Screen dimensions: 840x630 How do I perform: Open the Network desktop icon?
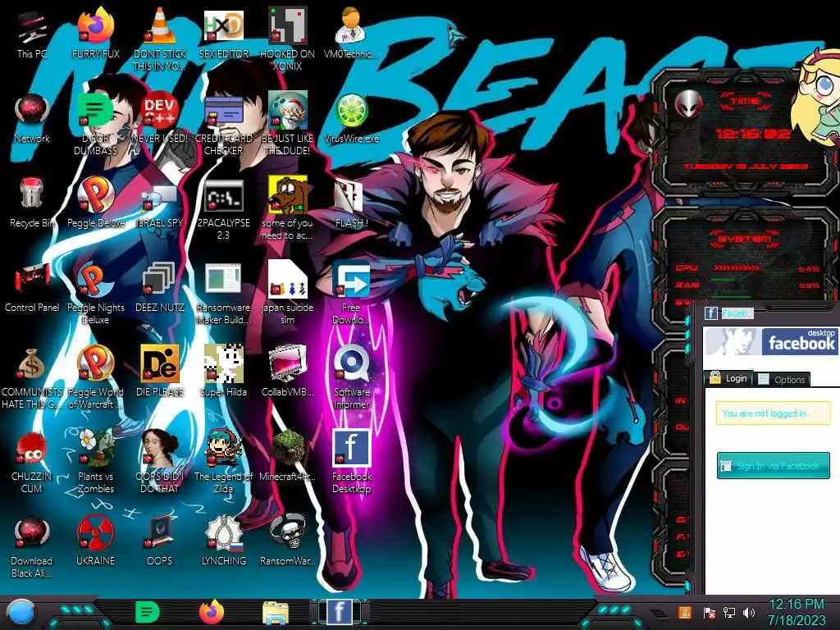[x=32, y=111]
